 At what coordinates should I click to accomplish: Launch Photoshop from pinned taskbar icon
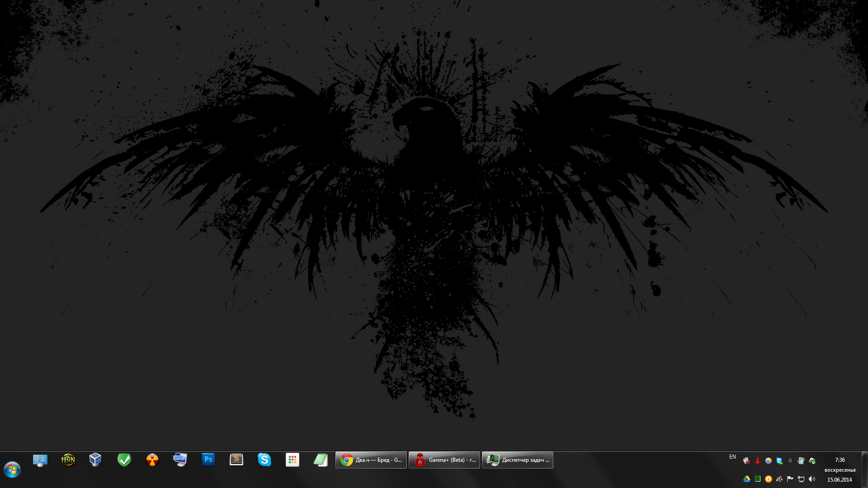[208, 460]
